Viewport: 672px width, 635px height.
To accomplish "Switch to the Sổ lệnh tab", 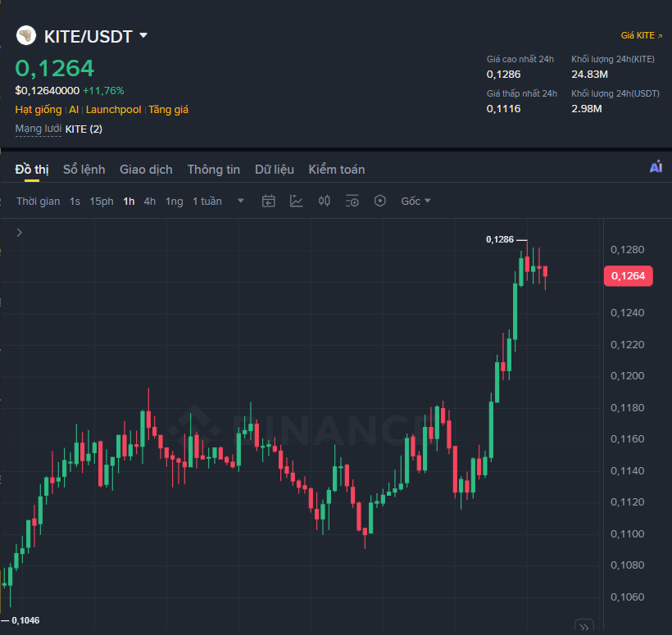I will [x=84, y=170].
